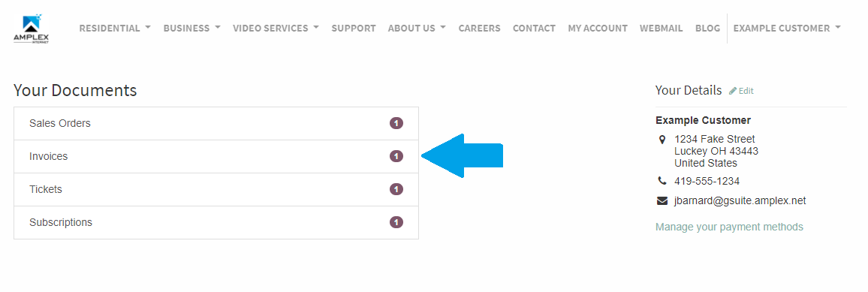Click the Invoices count badge
868x292 pixels.
(x=396, y=156)
